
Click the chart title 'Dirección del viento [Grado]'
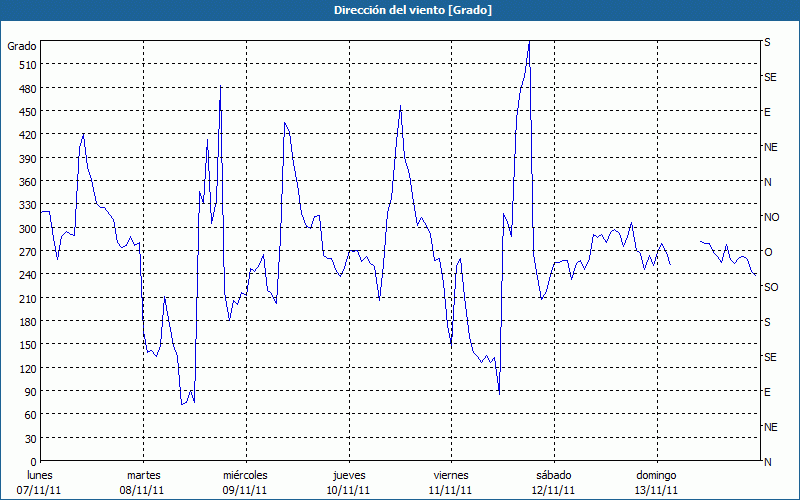(399, 10)
